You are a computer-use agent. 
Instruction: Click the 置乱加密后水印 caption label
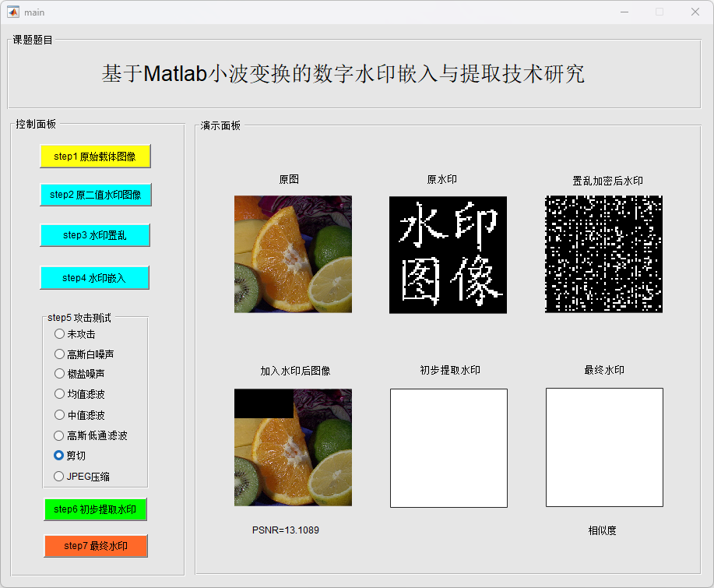click(x=607, y=181)
